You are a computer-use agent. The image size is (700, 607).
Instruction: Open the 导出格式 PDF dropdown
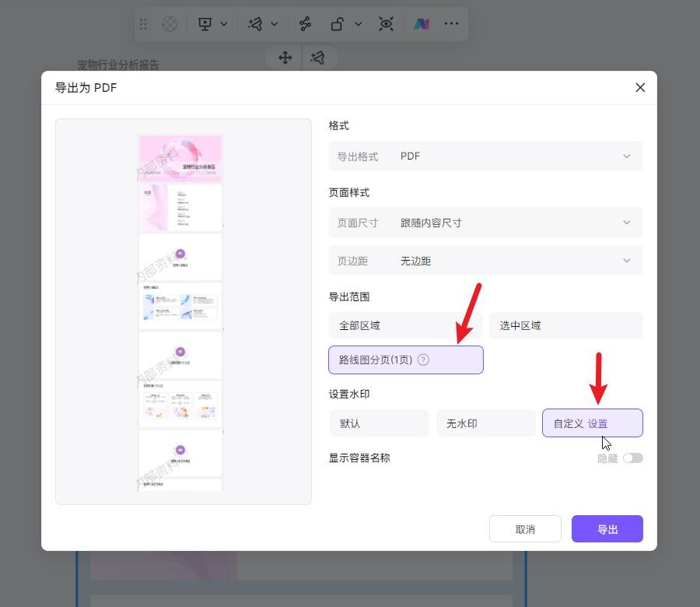(485, 156)
